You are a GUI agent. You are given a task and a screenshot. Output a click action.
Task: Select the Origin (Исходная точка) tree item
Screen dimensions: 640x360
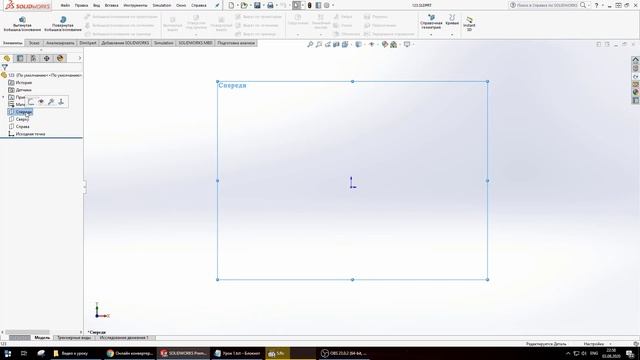pyautogui.click(x=27, y=134)
